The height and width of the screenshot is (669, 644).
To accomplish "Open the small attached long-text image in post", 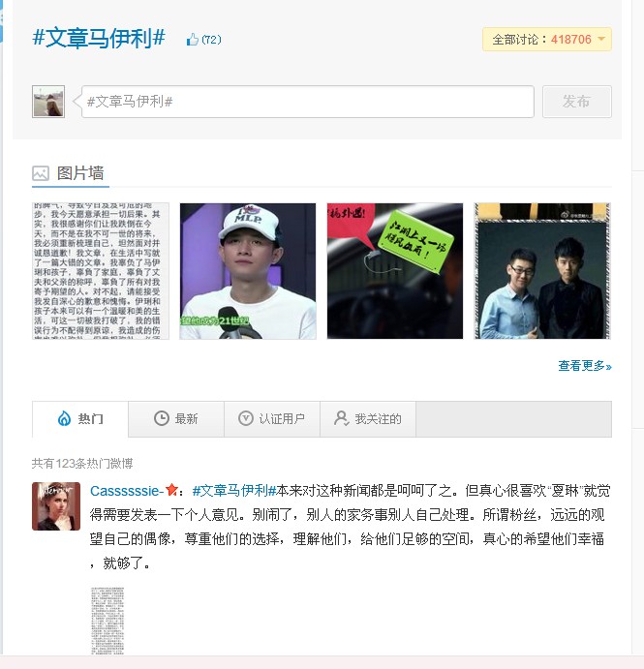I will [x=107, y=621].
